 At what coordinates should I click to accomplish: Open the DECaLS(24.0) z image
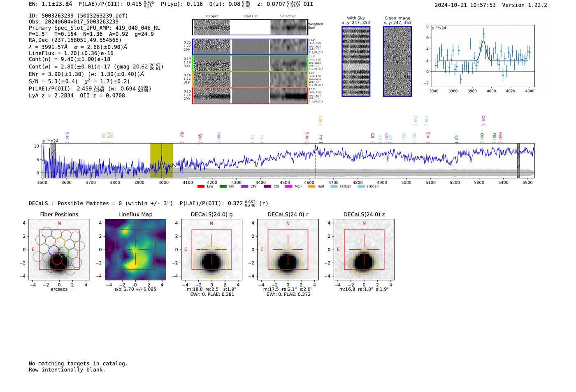pos(364,250)
